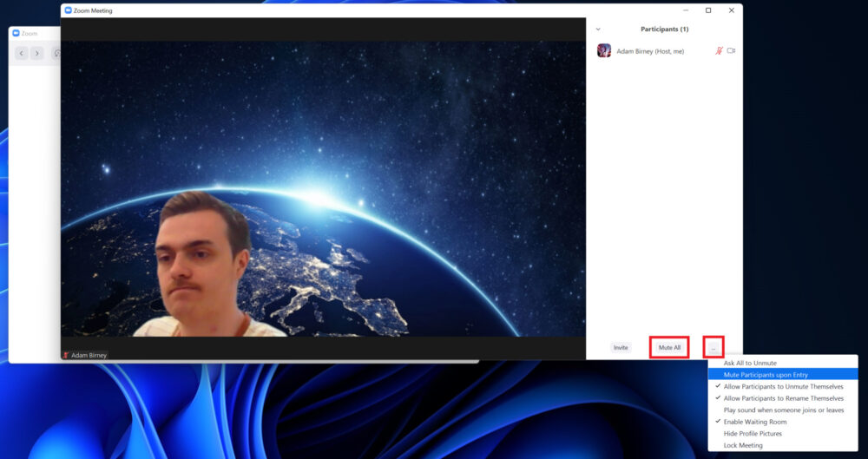
Task: Select Adam Birney (Host, me) participant row
Action: 664,51
